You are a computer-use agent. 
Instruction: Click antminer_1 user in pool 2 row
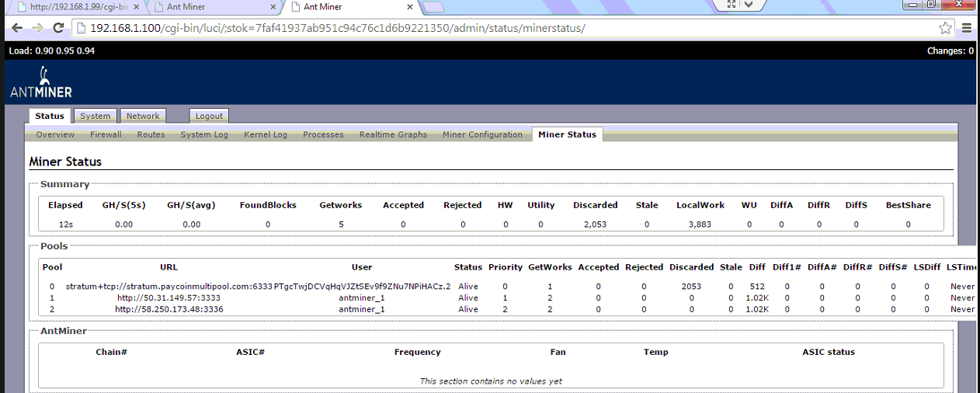(362, 309)
